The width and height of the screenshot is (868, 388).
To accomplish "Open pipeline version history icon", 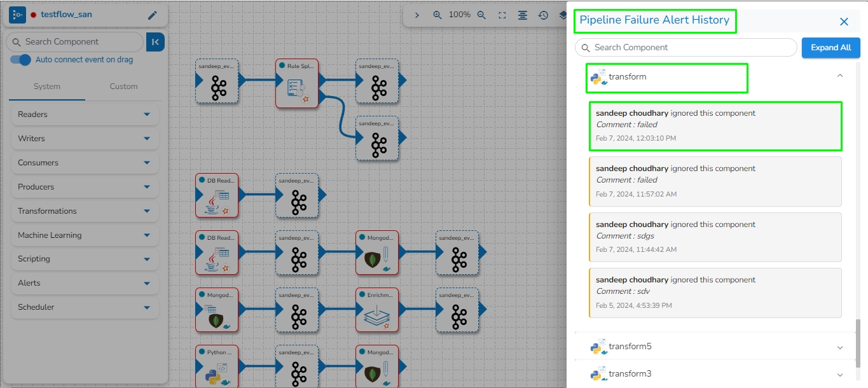I will coord(543,15).
